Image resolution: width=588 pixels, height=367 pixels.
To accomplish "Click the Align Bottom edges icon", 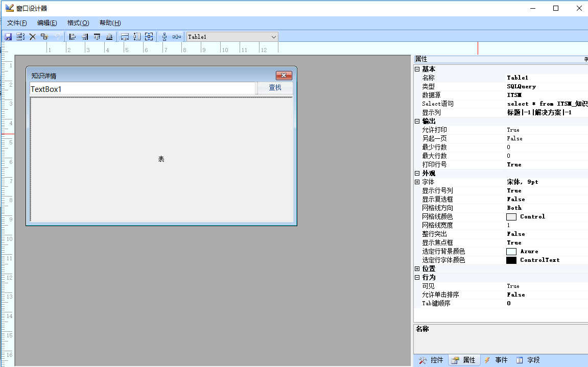I will point(109,37).
